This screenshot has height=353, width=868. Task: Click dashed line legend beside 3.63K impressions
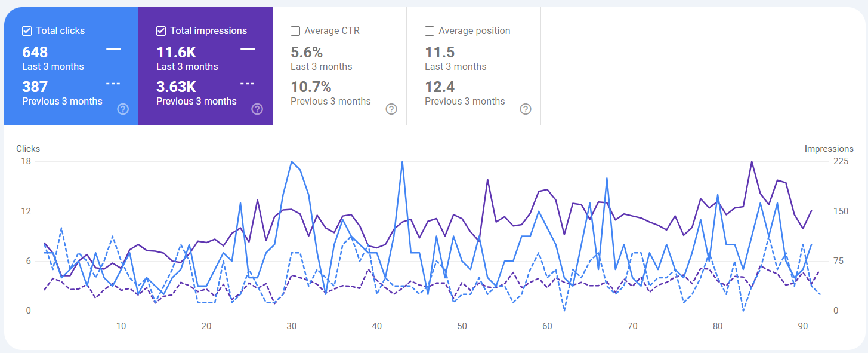pyautogui.click(x=248, y=84)
